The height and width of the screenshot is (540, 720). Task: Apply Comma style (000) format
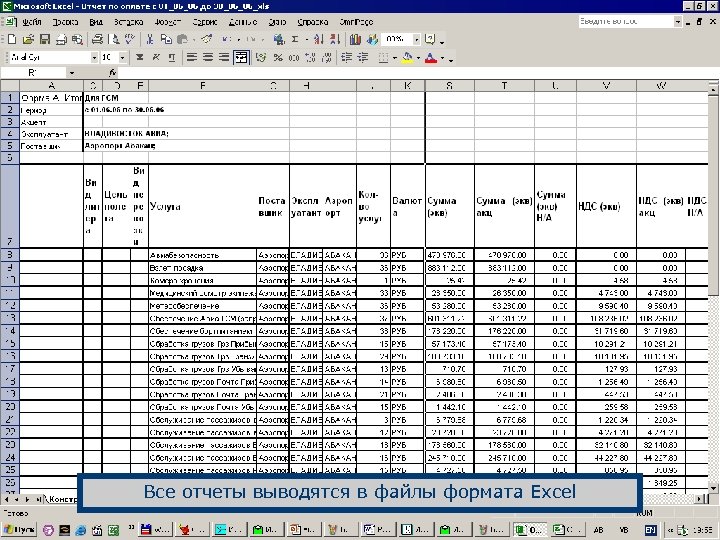(294, 57)
